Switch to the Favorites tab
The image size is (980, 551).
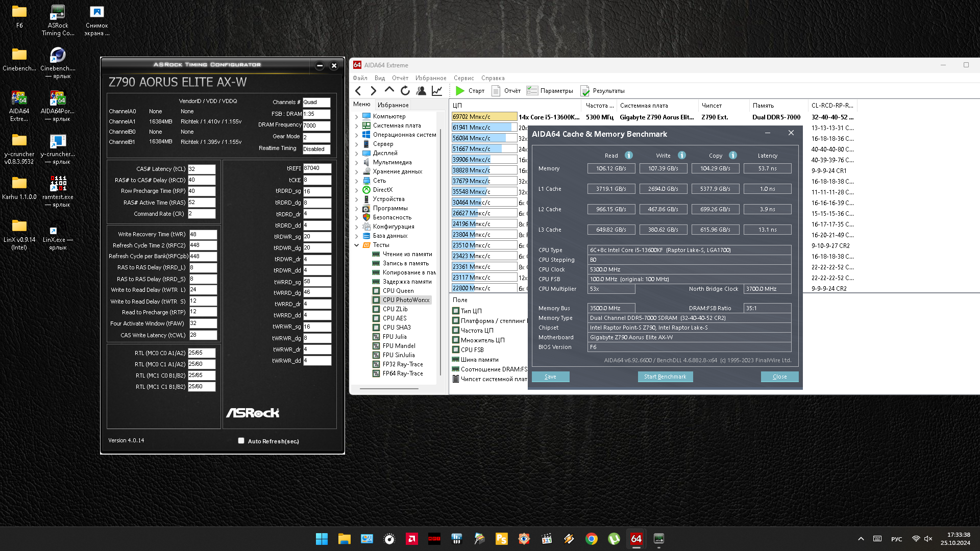pyautogui.click(x=393, y=105)
